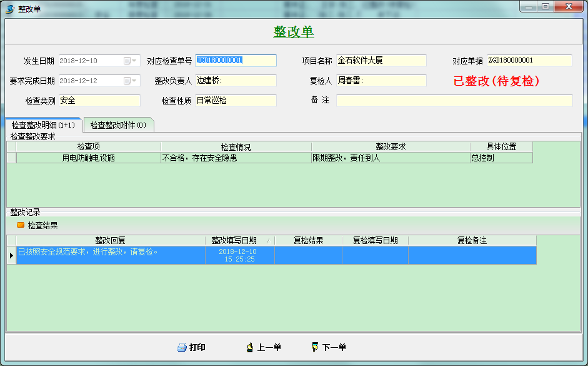Select reply text 已按照安全规范要求，进行整改，请复检。
The width and height of the screenshot is (588, 366).
pyautogui.click(x=88, y=252)
